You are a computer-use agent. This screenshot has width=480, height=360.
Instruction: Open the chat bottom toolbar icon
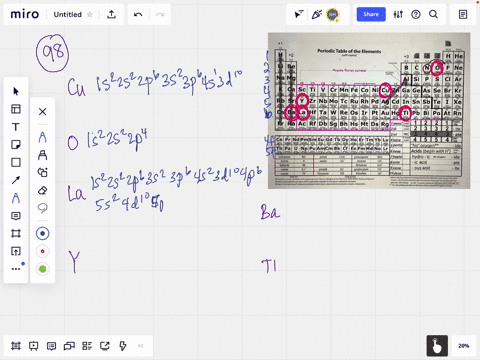(x=69, y=346)
